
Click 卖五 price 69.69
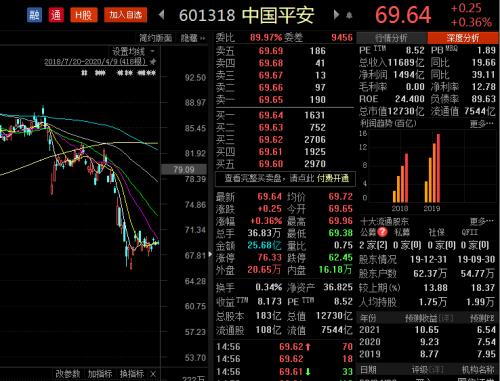271,51
